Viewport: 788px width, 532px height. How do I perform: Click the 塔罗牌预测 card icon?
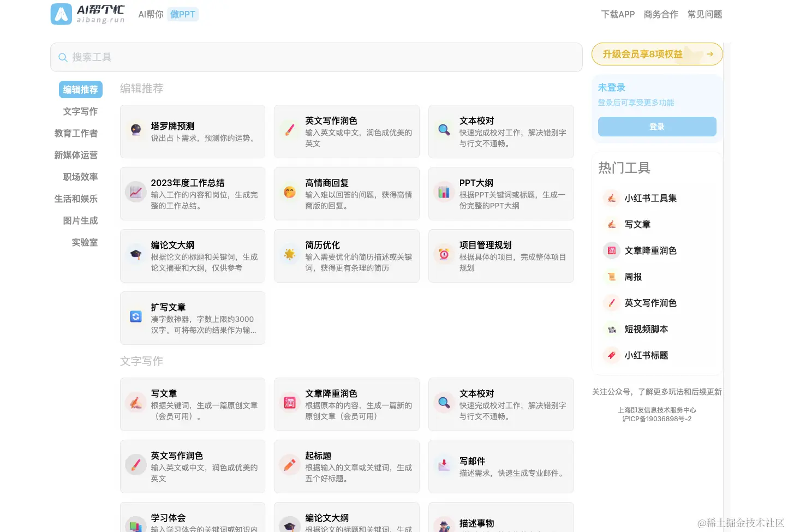coord(135,130)
